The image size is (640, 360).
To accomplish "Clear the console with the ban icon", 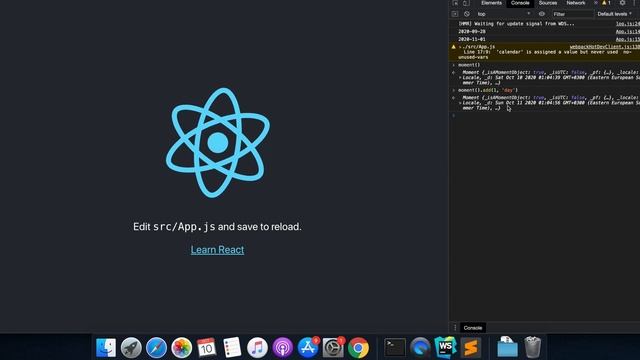I will coord(467,14).
